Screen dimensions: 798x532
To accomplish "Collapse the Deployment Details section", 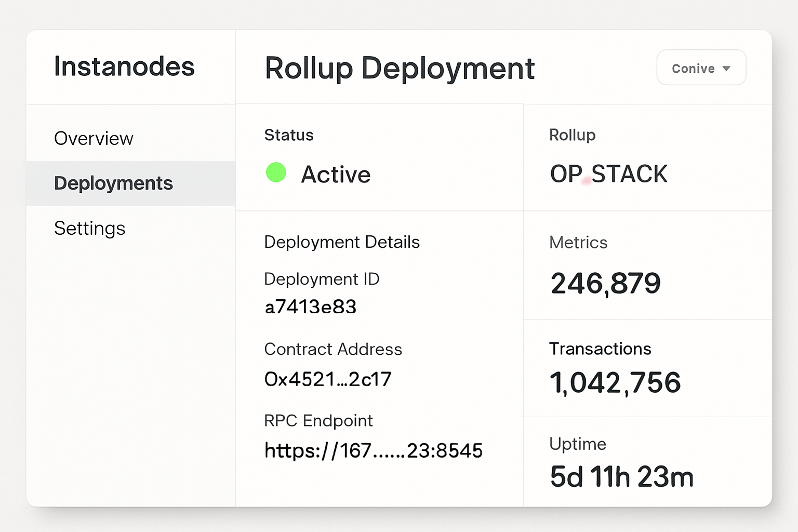I will click(x=342, y=242).
